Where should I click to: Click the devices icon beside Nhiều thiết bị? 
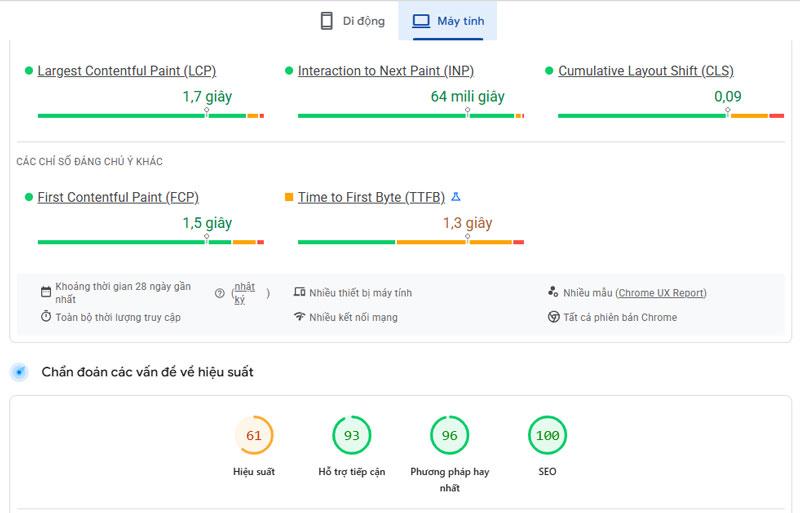pyautogui.click(x=299, y=292)
